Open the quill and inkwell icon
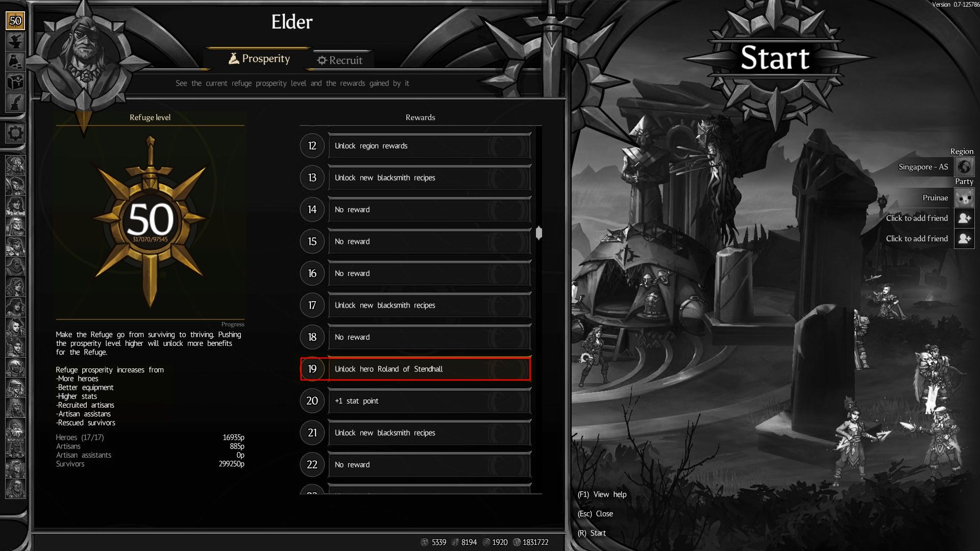The image size is (980, 551). tap(15, 102)
